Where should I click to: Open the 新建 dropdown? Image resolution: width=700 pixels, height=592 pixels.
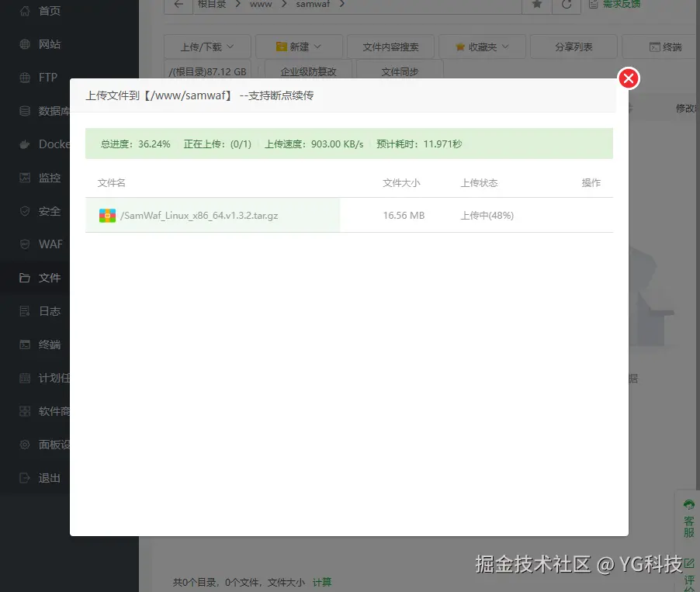[299, 47]
